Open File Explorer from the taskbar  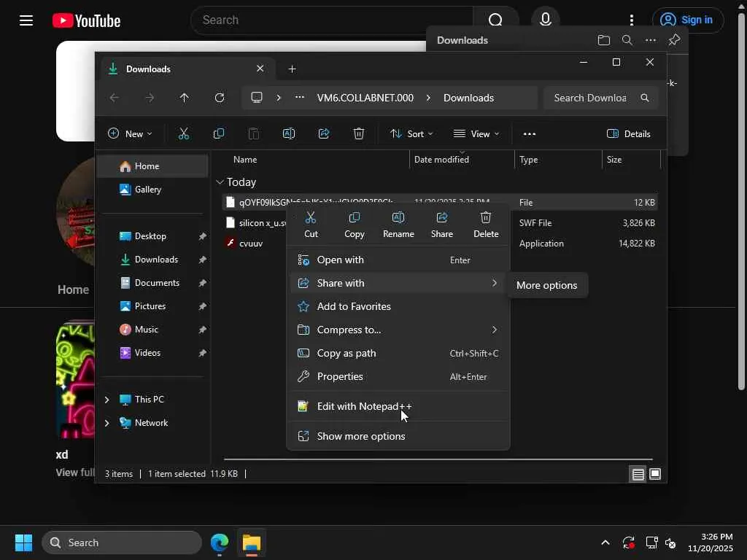tap(252, 542)
